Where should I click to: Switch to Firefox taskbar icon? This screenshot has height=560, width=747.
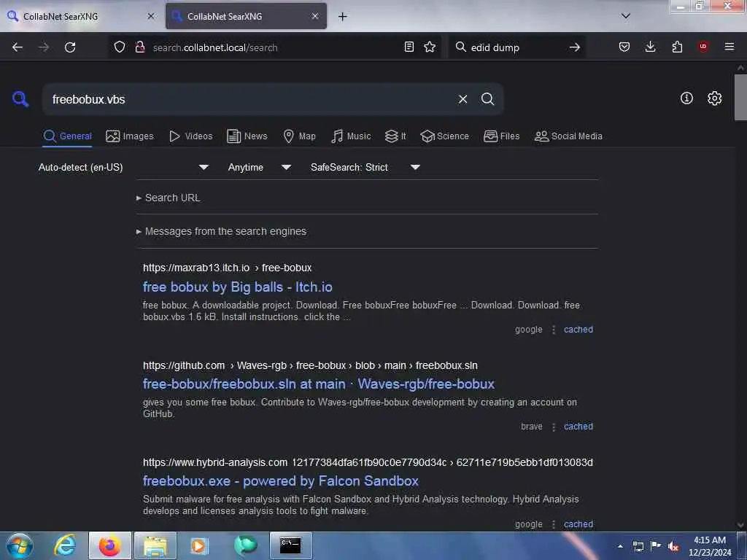point(109,545)
